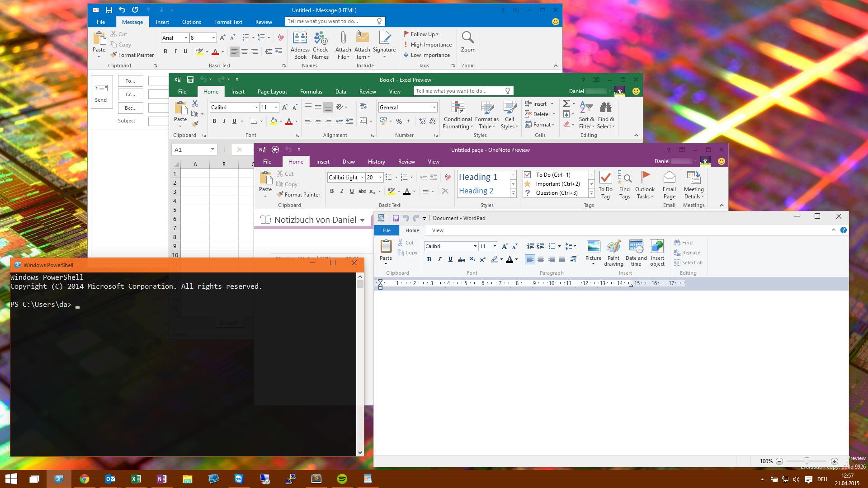Adjust the zoom slider in WordPad

807,461
